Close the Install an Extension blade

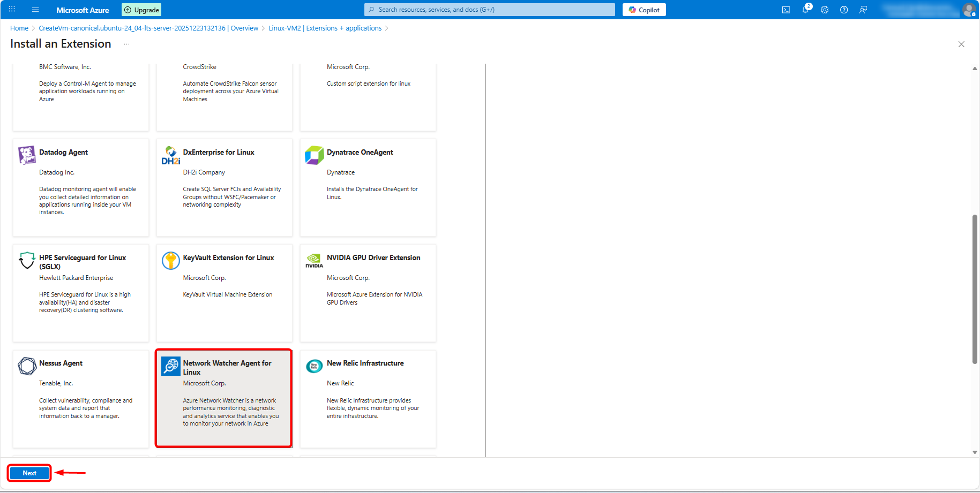point(961,44)
